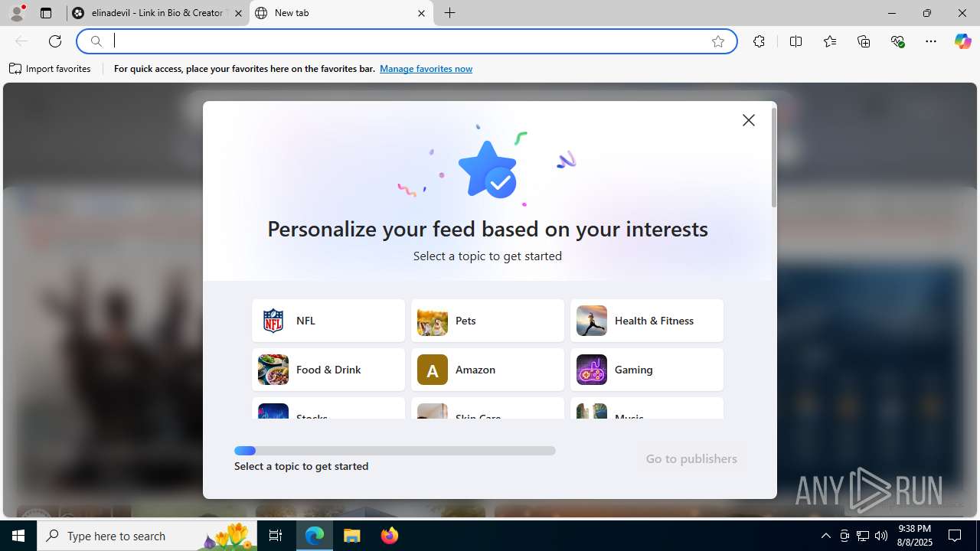Toggle Split screen icon
980x551 pixels.
click(x=795, y=41)
